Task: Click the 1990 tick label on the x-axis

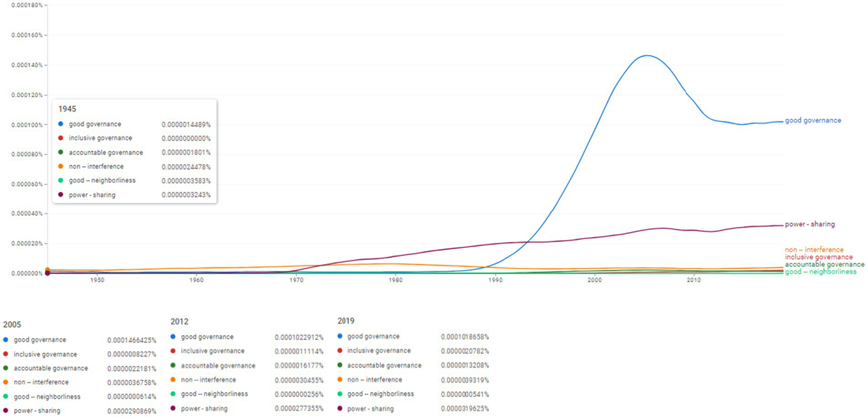Action: [x=495, y=280]
